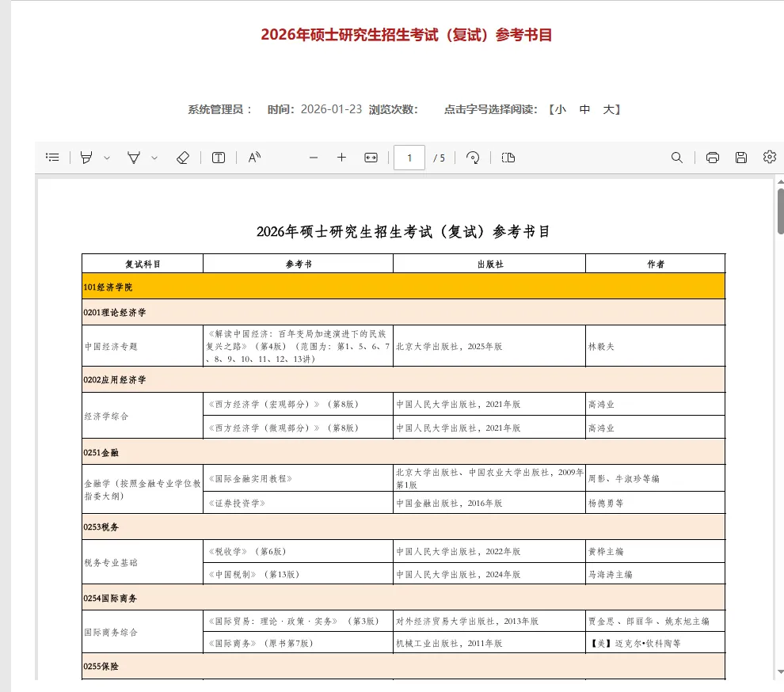Viewport: 784px width, 692px height.
Task: Click the 马海涛主编 author cell
Action: pos(656,574)
